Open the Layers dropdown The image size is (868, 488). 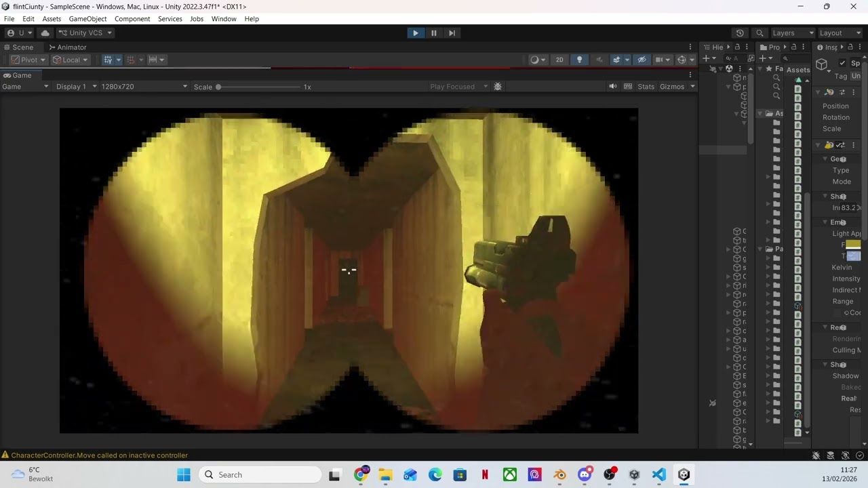[x=791, y=33]
